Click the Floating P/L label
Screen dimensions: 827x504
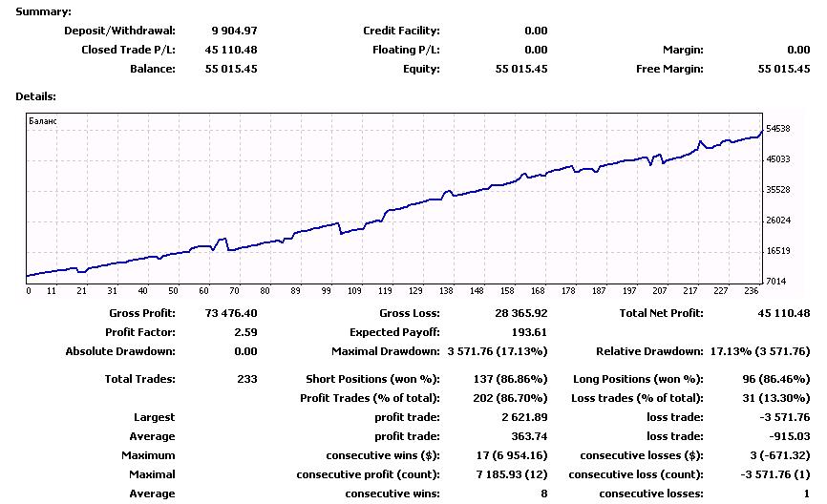coord(406,50)
